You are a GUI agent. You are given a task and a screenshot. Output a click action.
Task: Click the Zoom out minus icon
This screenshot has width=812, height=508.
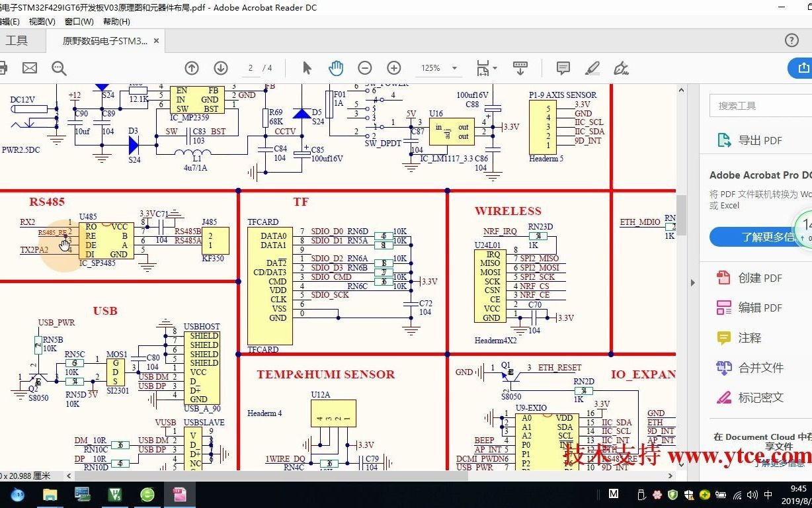[x=364, y=67]
